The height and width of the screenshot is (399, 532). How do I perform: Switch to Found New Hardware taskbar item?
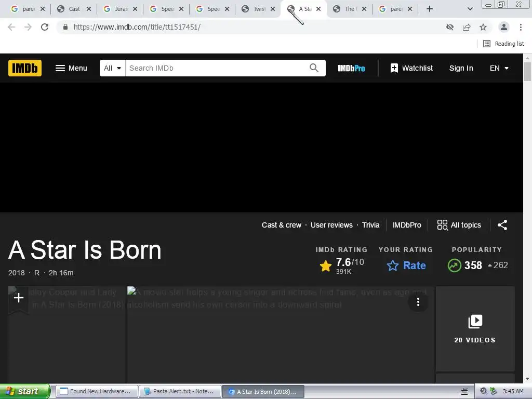coord(96,391)
